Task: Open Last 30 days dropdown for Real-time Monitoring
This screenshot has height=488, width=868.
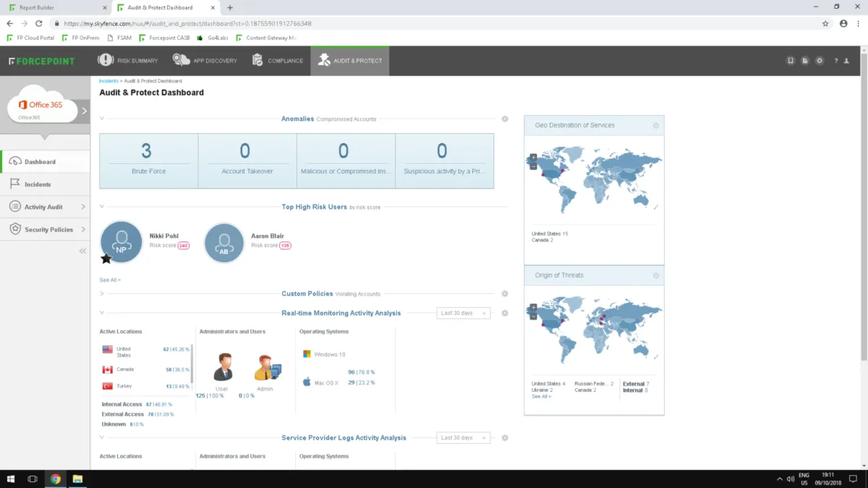Action: (x=463, y=313)
